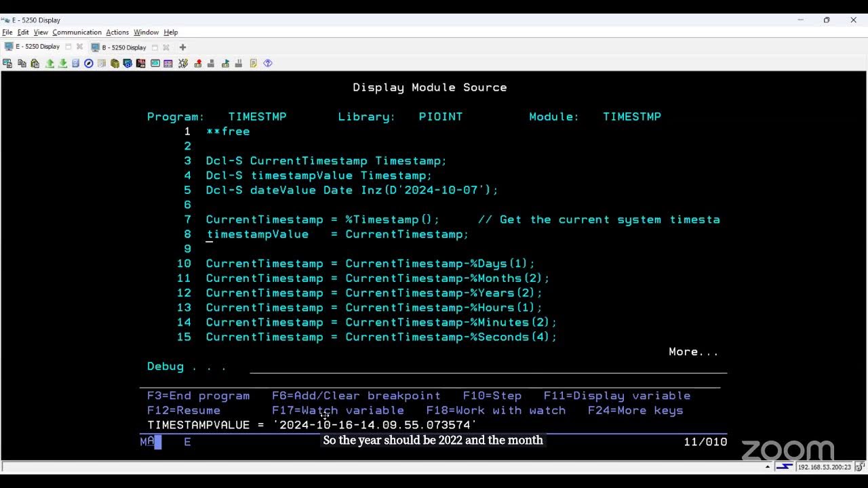Click the purple keypad grid icon
This screenshot has width=868, height=488.
click(x=168, y=63)
